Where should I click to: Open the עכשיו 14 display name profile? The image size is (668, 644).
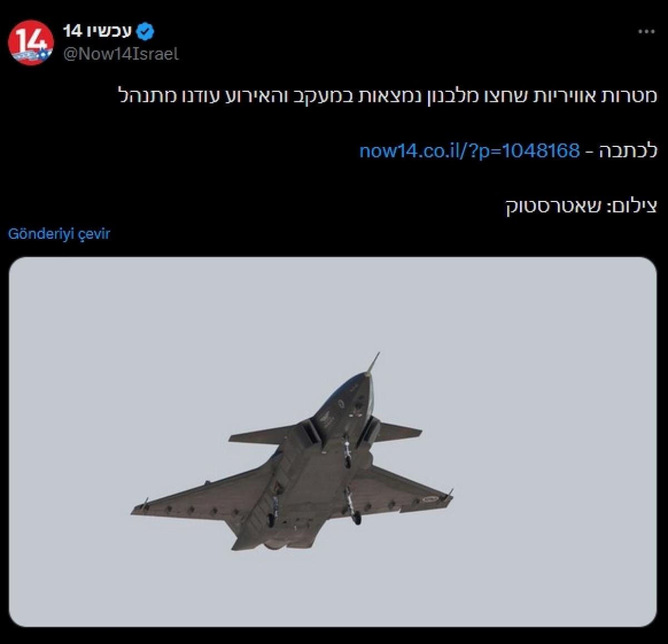(99, 31)
